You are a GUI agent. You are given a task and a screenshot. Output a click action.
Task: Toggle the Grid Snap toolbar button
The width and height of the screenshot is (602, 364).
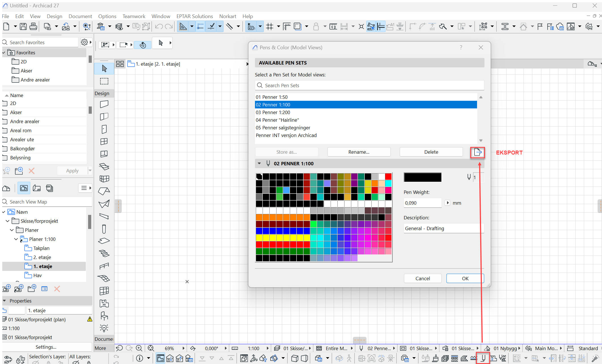[270, 27]
